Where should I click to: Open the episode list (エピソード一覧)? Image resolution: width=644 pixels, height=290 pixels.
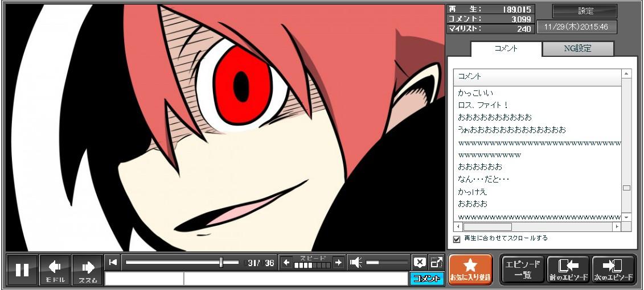pos(523,270)
